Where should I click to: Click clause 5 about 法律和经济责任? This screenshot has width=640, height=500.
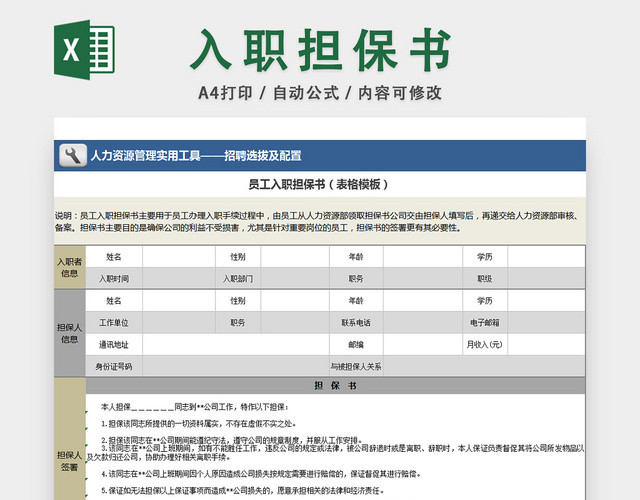pos(242,491)
